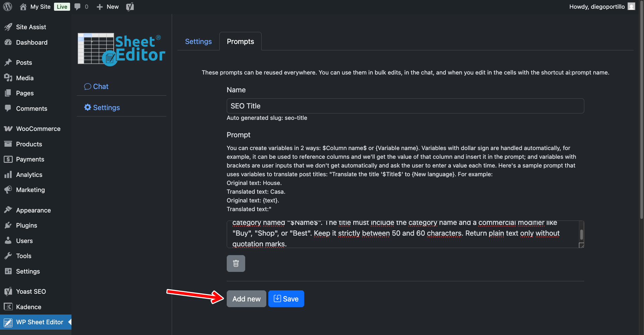
Task: Open the Plugins menu item
Action: coord(26,225)
